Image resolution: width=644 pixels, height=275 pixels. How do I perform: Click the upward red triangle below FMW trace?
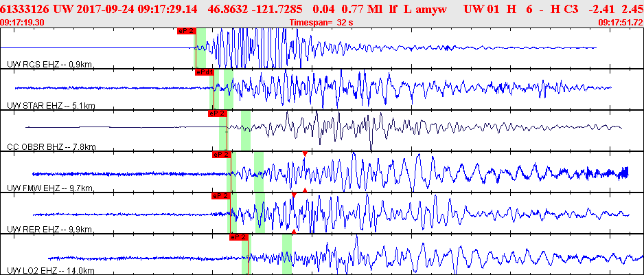tap(305, 190)
